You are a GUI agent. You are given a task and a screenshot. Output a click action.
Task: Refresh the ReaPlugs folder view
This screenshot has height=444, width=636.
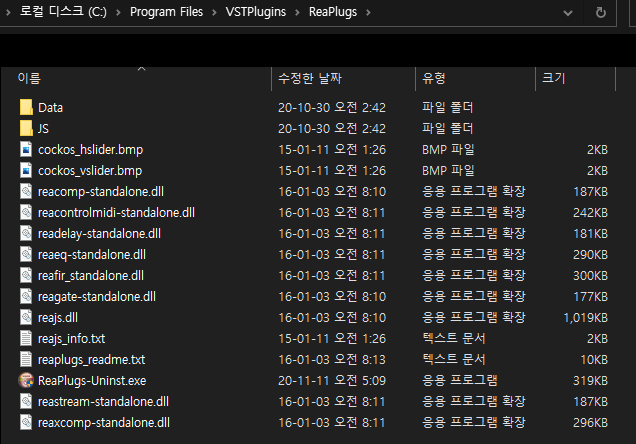pos(600,13)
